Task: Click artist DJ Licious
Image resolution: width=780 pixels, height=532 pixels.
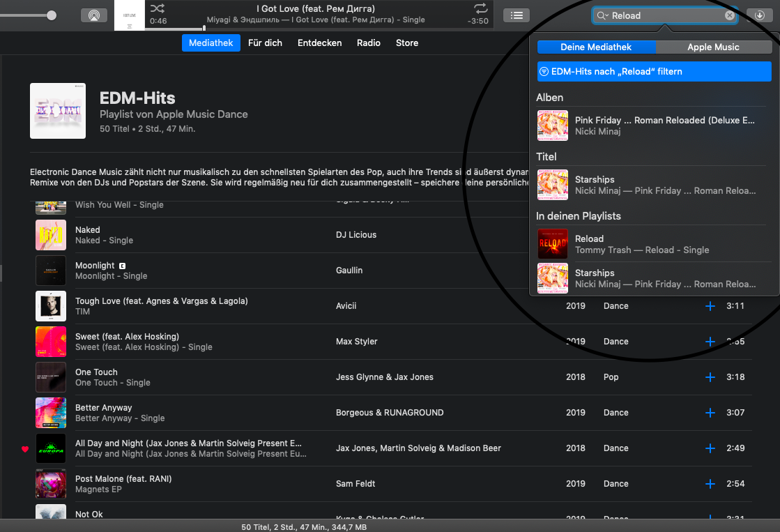Action: (x=355, y=235)
